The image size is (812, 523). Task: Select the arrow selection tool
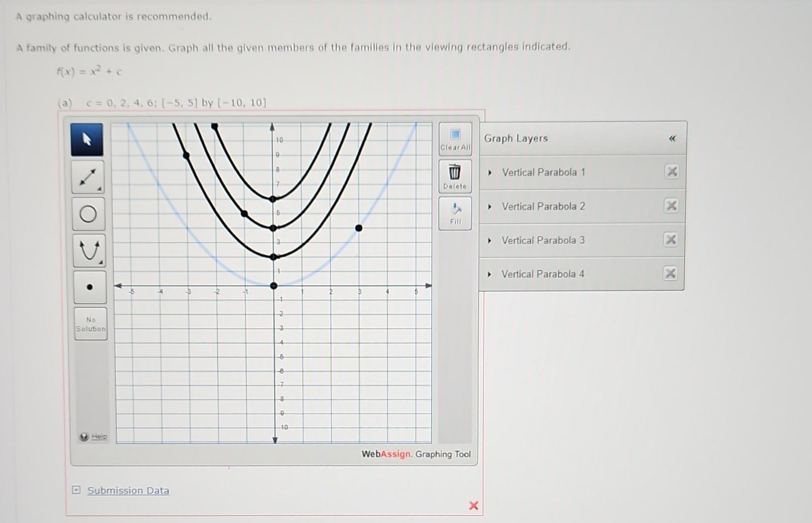tap(88, 139)
